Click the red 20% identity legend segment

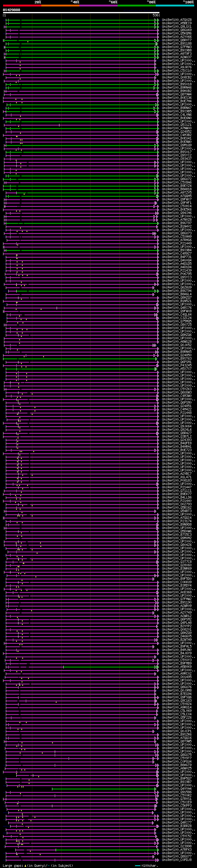(x=22, y=6)
